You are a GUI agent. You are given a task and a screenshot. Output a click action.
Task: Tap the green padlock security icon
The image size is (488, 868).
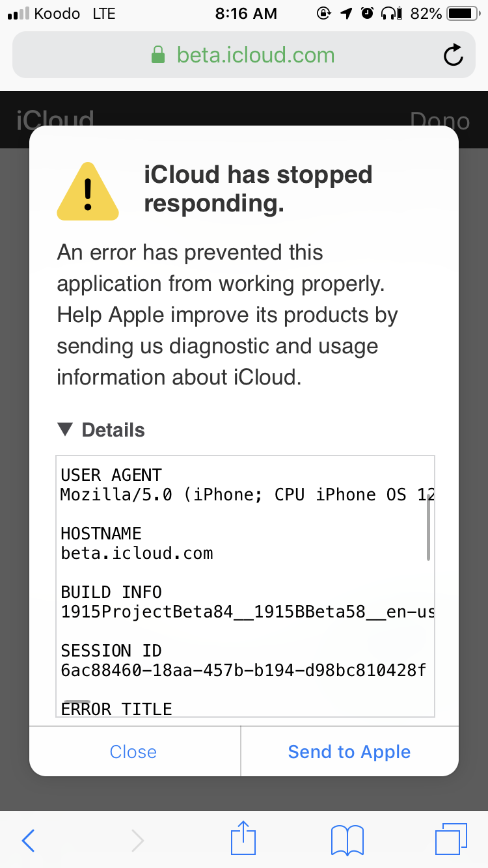pos(157,55)
